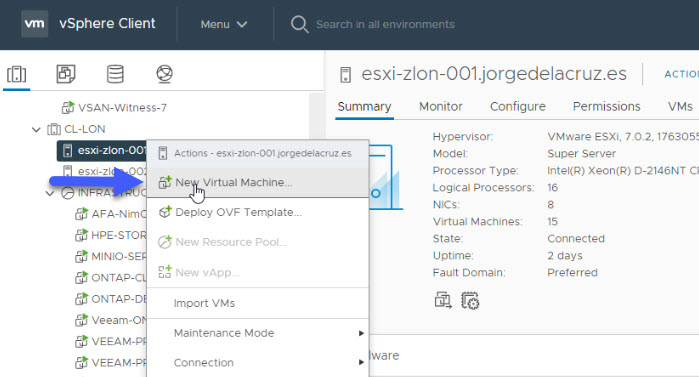Click the HPE-STOR VM icon
The image size is (699, 377).
click(x=81, y=235)
